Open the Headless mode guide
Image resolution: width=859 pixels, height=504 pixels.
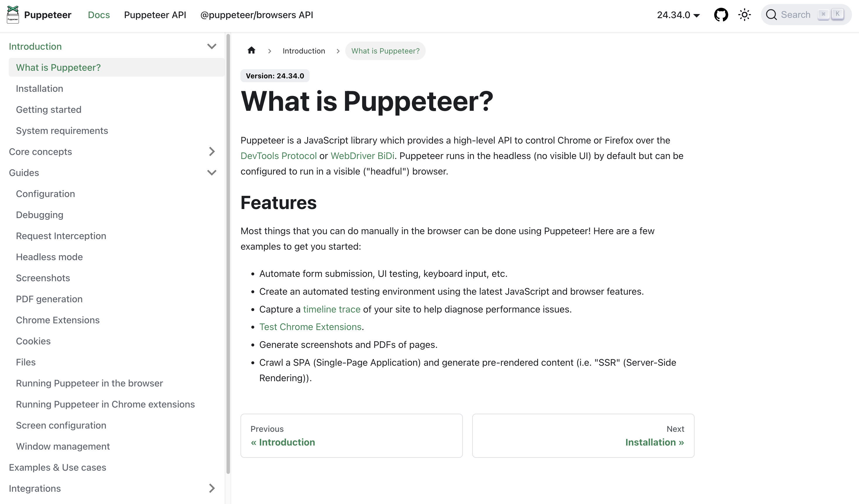(x=49, y=257)
